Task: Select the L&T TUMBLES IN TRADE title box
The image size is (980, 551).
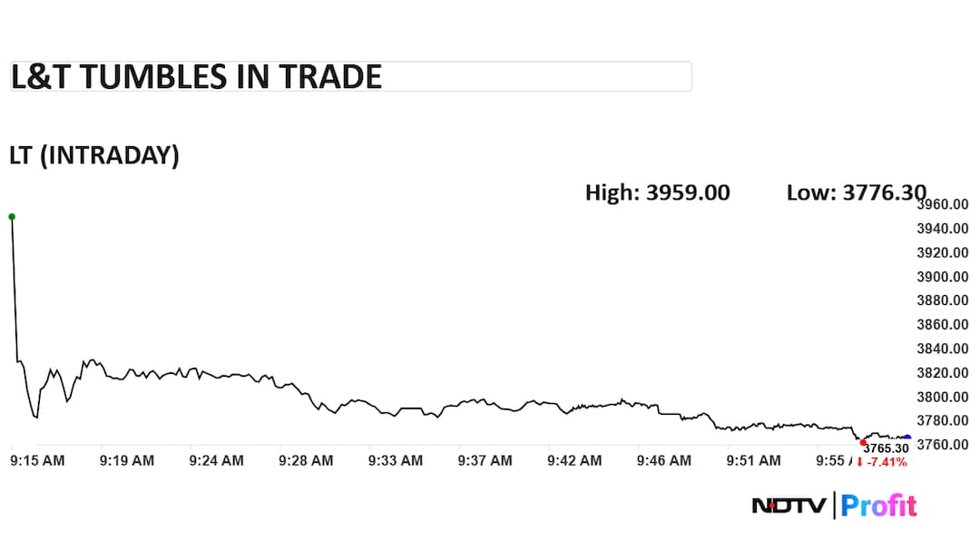Action: click(x=350, y=77)
